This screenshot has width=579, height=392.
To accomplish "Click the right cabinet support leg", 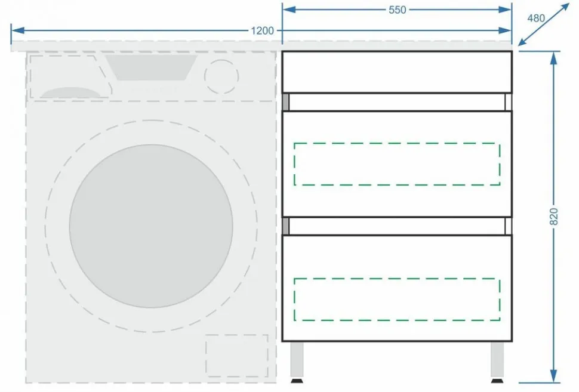I will pos(497,361).
